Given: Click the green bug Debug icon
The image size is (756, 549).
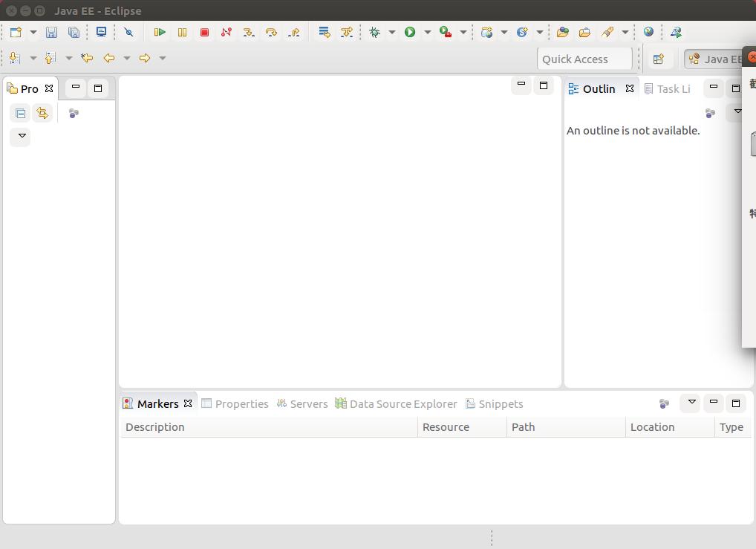Looking at the screenshot, I should [375, 32].
